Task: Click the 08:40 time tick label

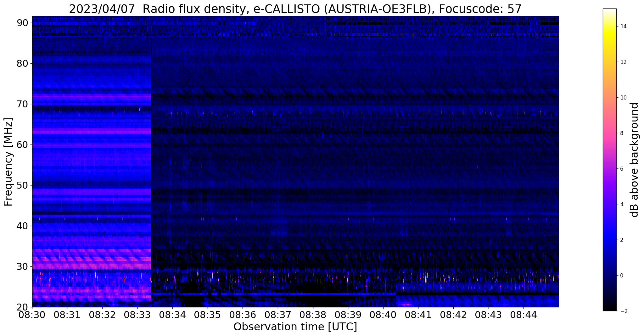Action: tap(383, 315)
